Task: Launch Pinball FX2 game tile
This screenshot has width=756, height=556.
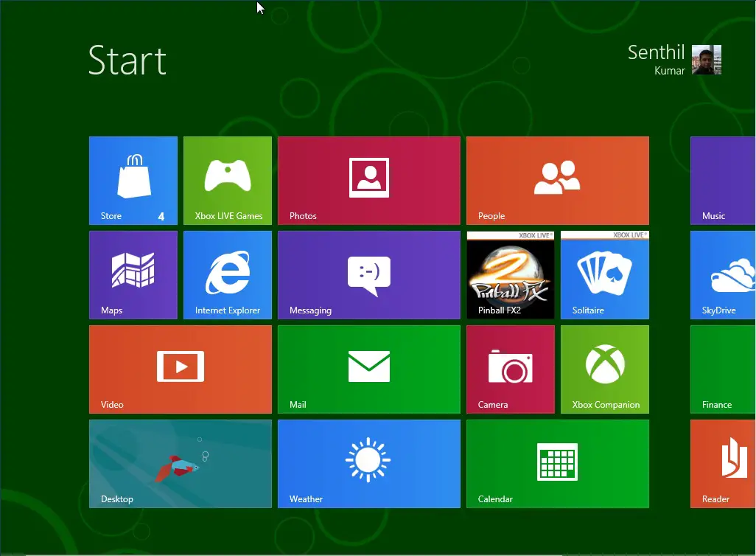Action: (x=510, y=274)
